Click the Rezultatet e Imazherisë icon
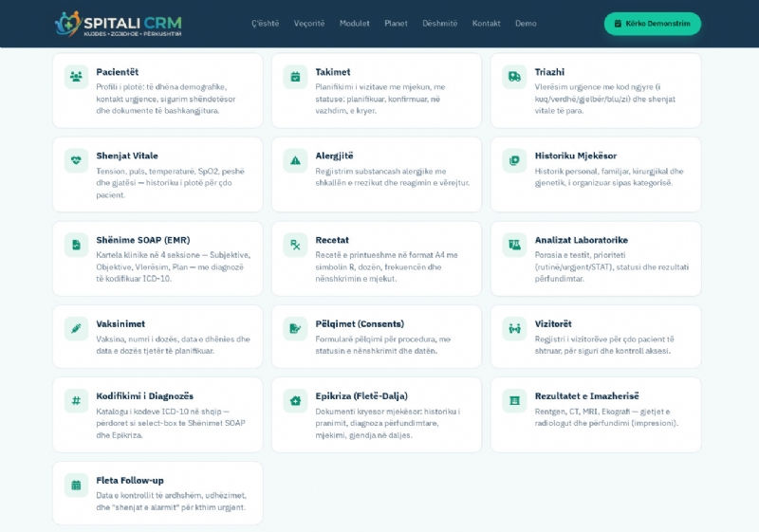Viewport: 759px width, 532px height. click(514, 401)
